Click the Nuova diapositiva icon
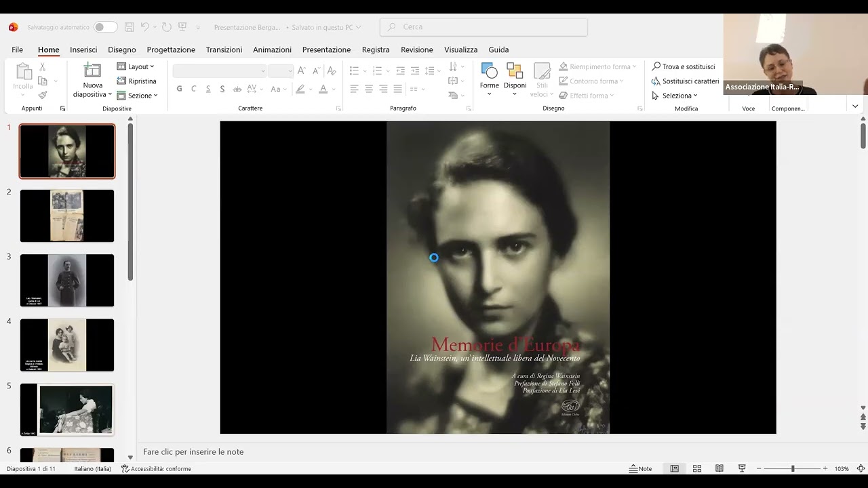 [x=92, y=70]
